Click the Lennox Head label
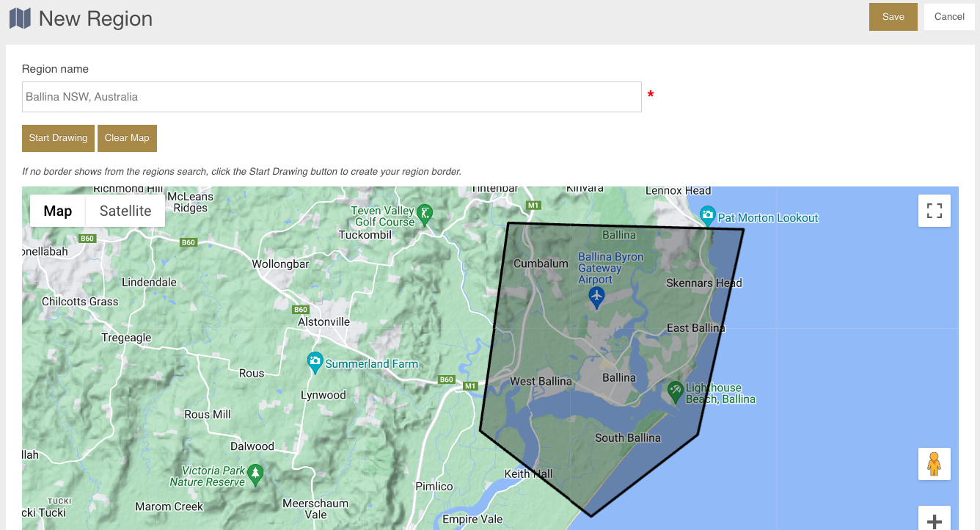Screen dimensions: 980x530 679,191
